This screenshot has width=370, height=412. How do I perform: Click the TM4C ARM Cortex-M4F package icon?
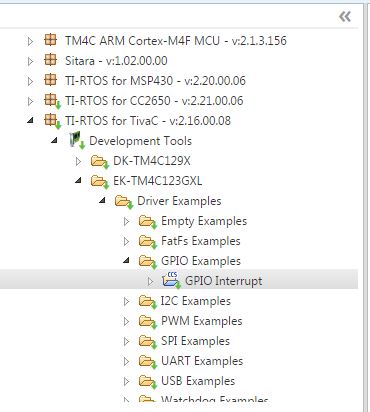[50, 40]
